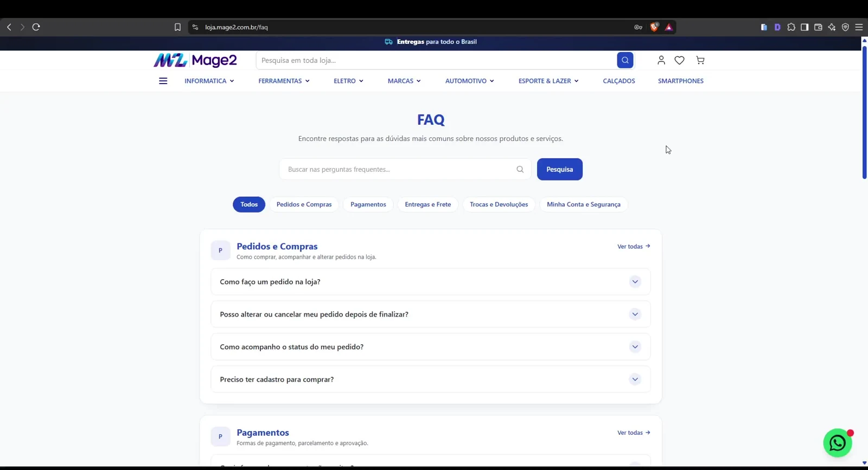The image size is (868, 470).
Task: Open the AUTOMOTIVO dropdown menu
Action: coord(470,81)
